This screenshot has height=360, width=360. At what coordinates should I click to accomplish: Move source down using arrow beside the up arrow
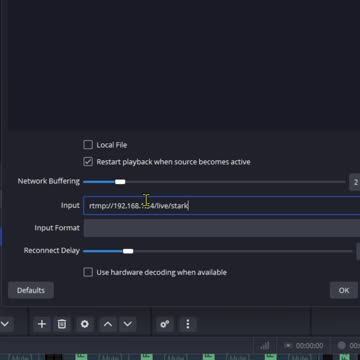128,324
